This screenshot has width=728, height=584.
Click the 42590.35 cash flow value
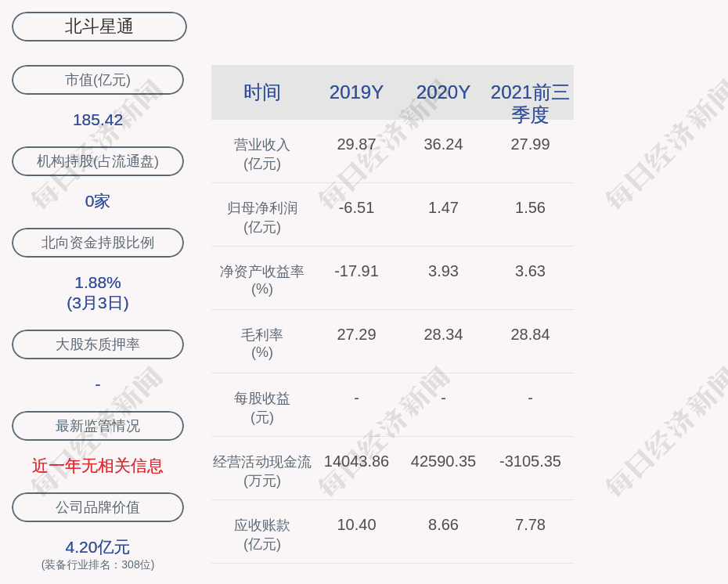443,461
